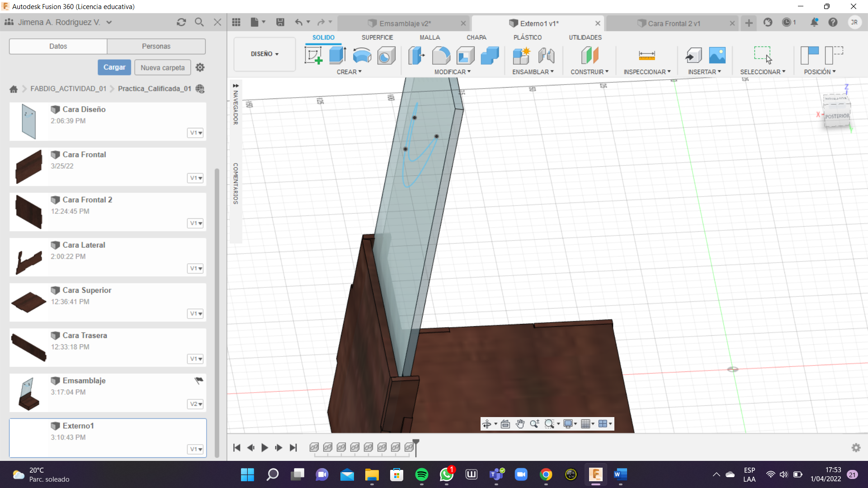Open version dropdown for Cara Lateral

(196, 268)
